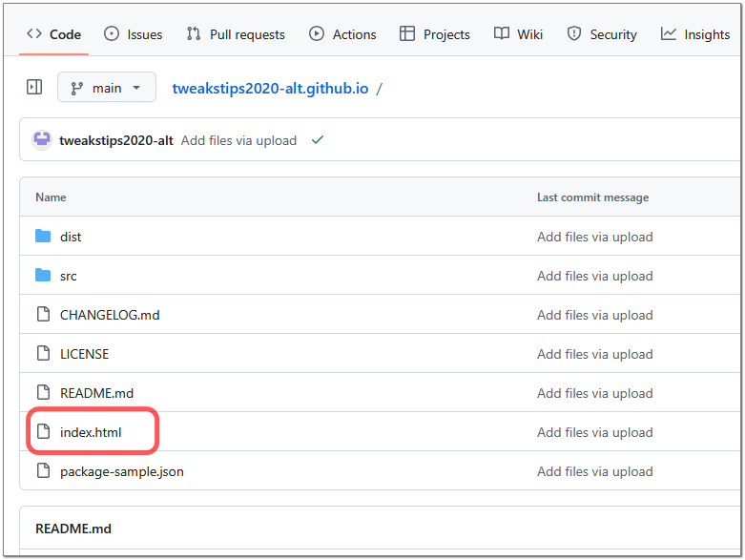Open commit message in CHANGELOG.md row

click(595, 315)
